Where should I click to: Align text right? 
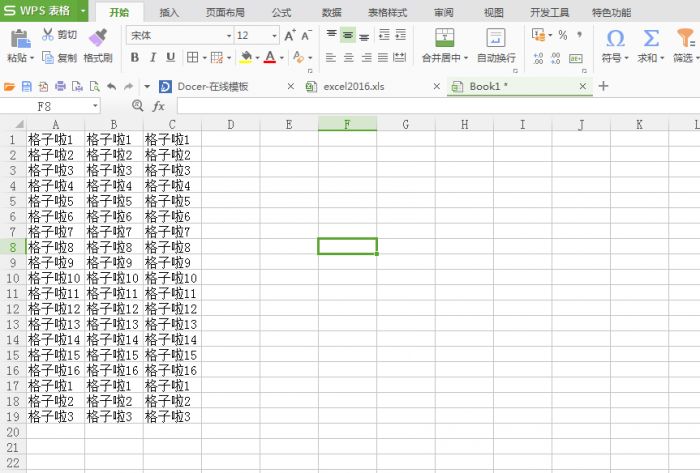366,58
